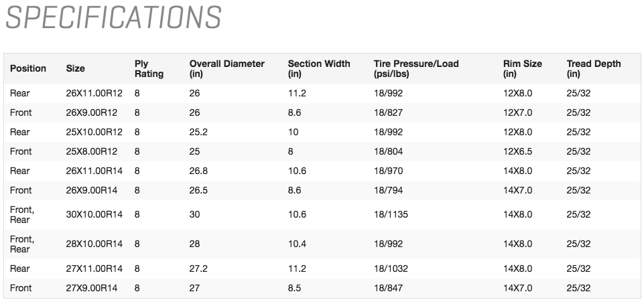Click the 28X10.00R14 size cell
This screenshot has width=644, height=302.
(x=94, y=244)
